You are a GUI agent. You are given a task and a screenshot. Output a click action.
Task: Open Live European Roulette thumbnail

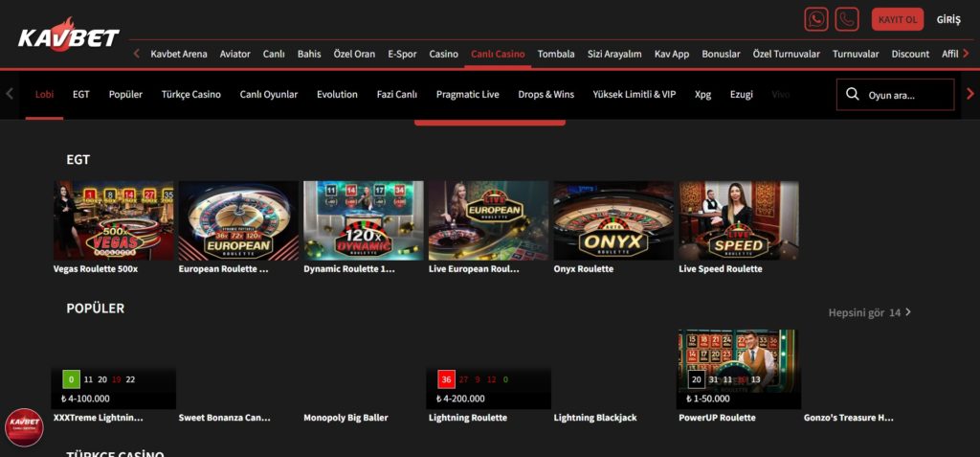[488, 220]
